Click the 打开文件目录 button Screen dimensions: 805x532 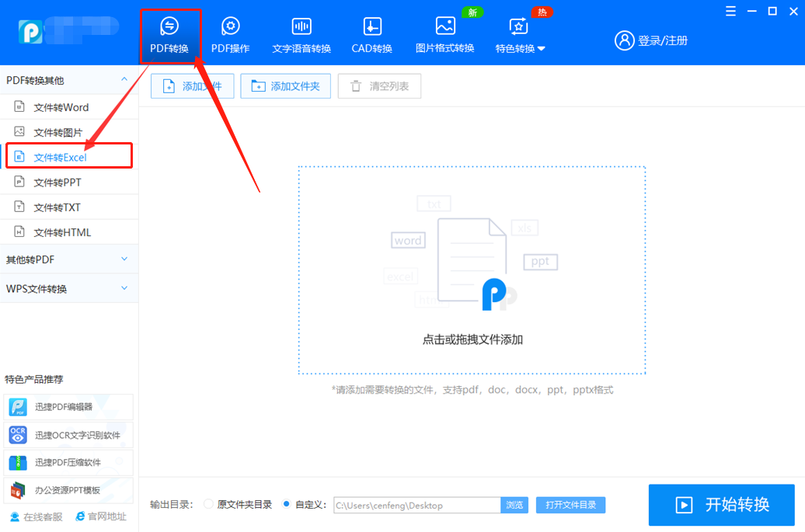click(570, 506)
